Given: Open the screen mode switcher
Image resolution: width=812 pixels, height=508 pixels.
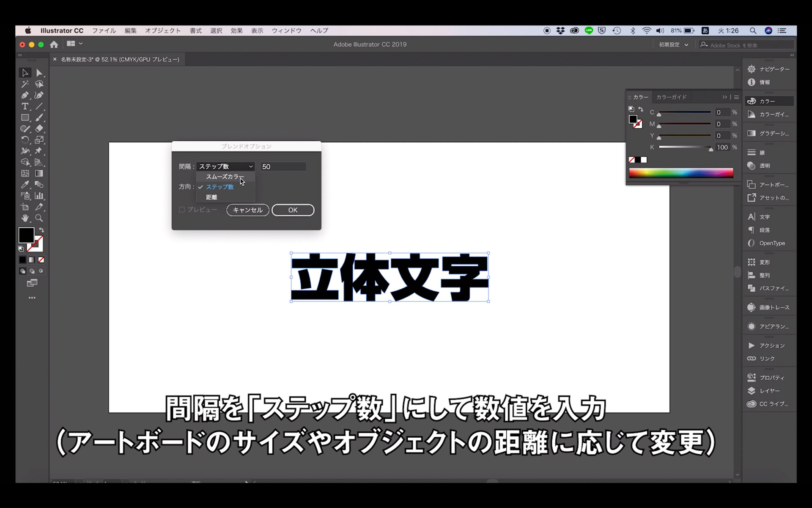Looking at the screenshot, I should pos(32,283).
